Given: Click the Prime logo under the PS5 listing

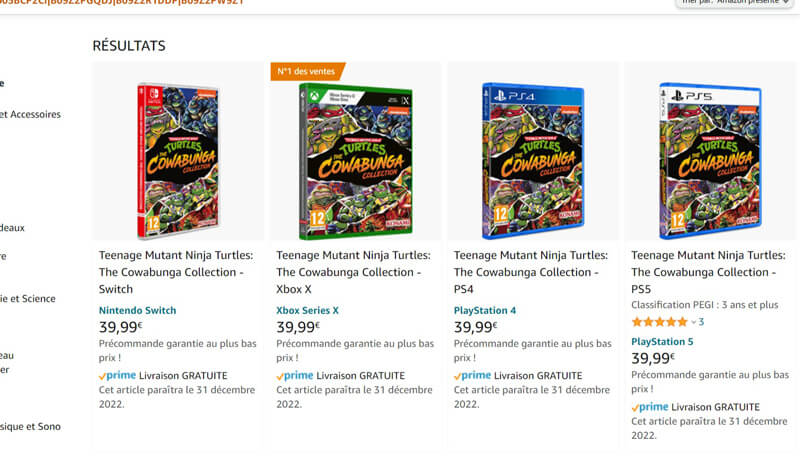Looking at the screenshot, I should [x=650, y=407].
